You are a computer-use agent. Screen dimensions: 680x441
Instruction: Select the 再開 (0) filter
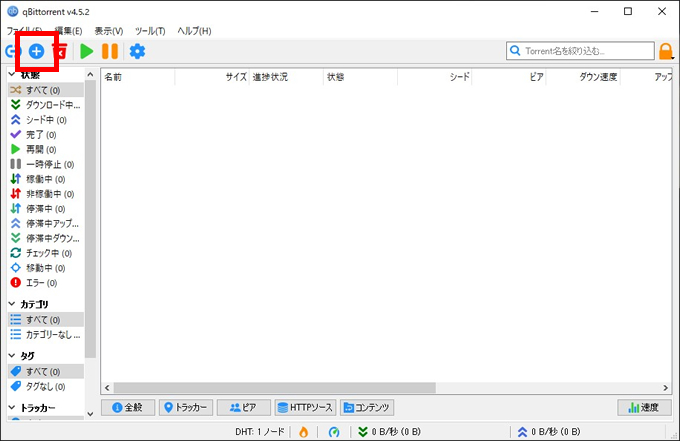(x=46, y=149)
